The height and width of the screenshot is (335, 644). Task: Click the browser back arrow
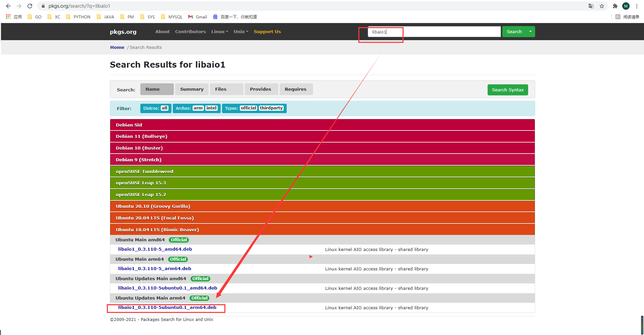coord(8,6)
